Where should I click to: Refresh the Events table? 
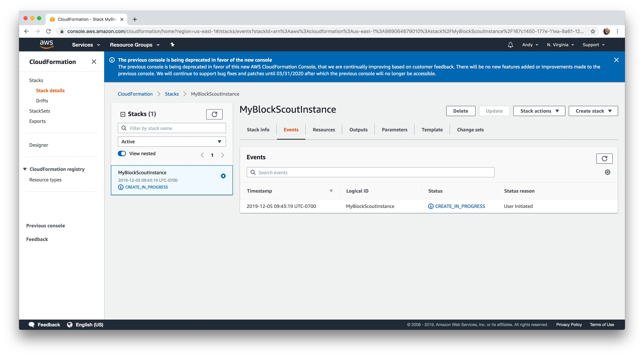pyautogui.click(x=604, y=159)
